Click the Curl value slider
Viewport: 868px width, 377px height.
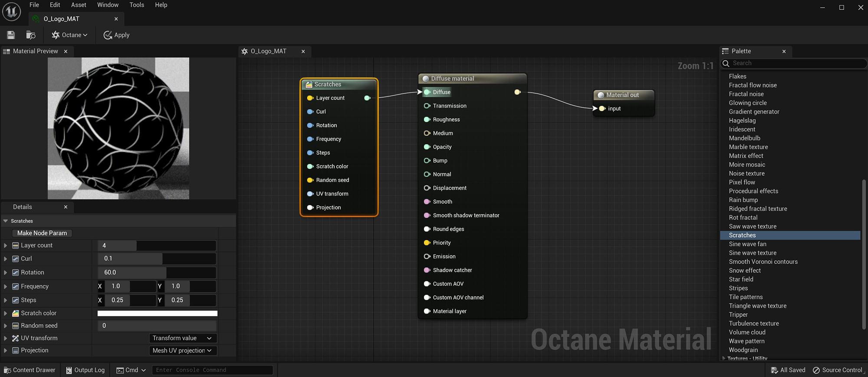point(157,258)
